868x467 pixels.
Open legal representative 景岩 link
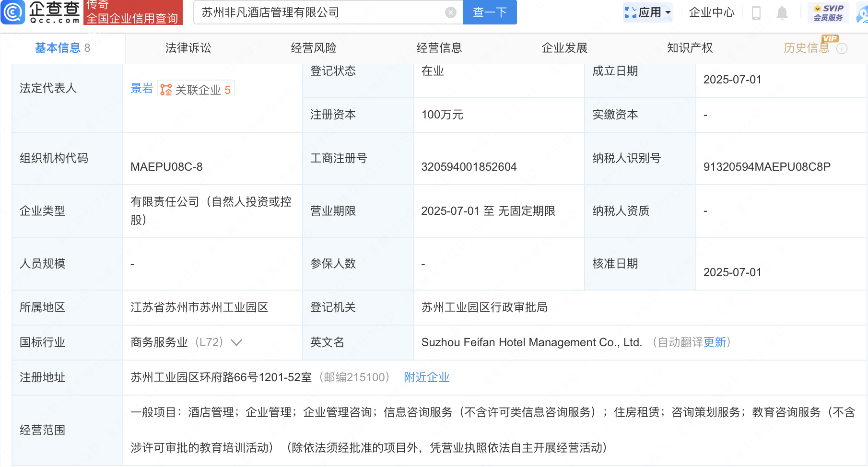point(141,89)
